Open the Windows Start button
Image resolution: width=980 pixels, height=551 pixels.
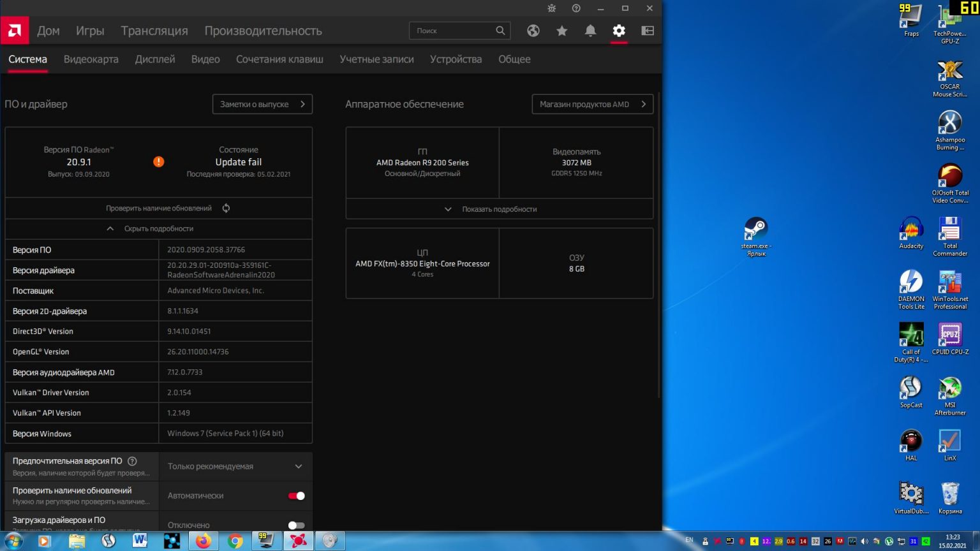click(x=13, y=541)
